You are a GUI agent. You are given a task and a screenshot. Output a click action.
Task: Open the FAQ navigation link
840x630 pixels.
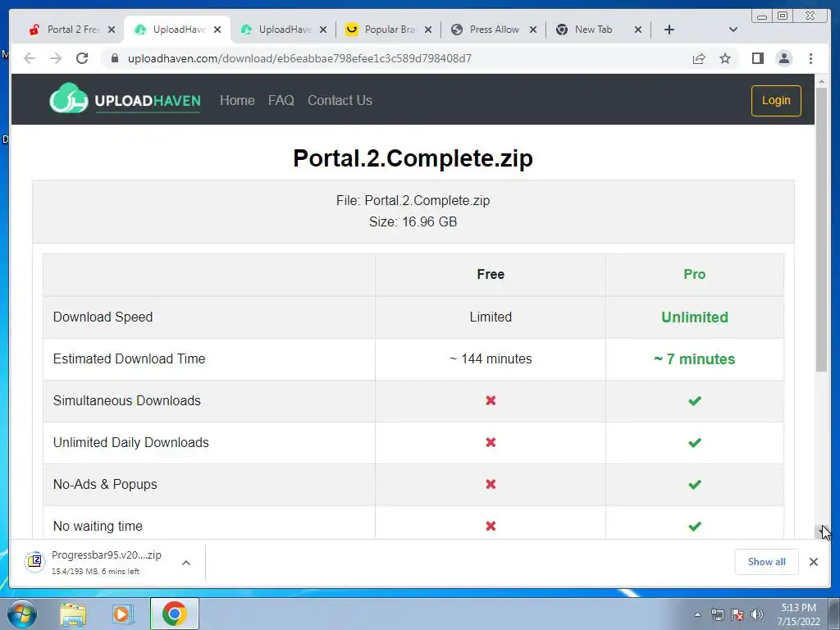[281, 100]
